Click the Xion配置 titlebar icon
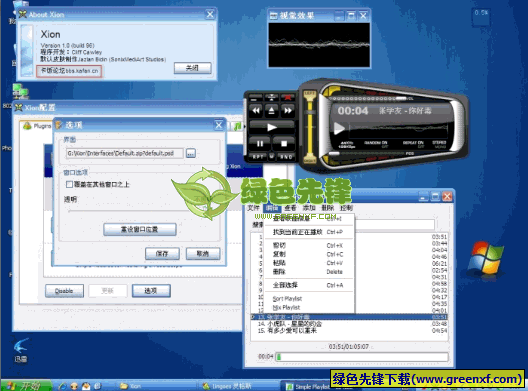 coord(19,107)
